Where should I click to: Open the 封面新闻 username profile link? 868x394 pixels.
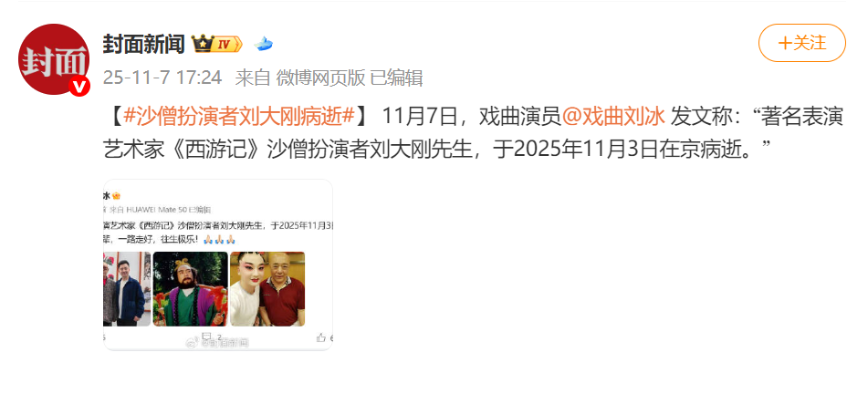(x=143, y=44)
